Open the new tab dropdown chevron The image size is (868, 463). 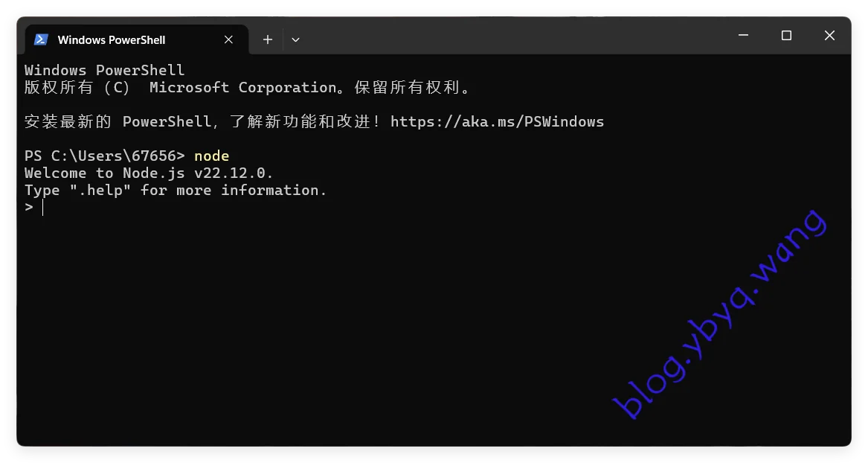tap(295, 39)
